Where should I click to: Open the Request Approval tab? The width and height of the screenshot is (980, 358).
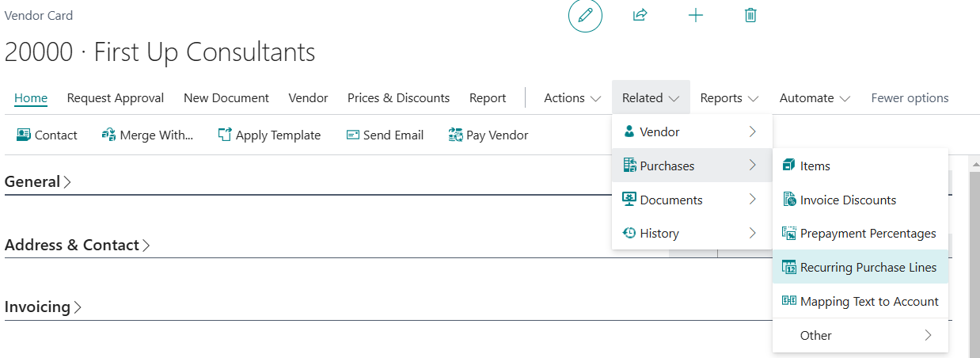click(x=116, y=98)
